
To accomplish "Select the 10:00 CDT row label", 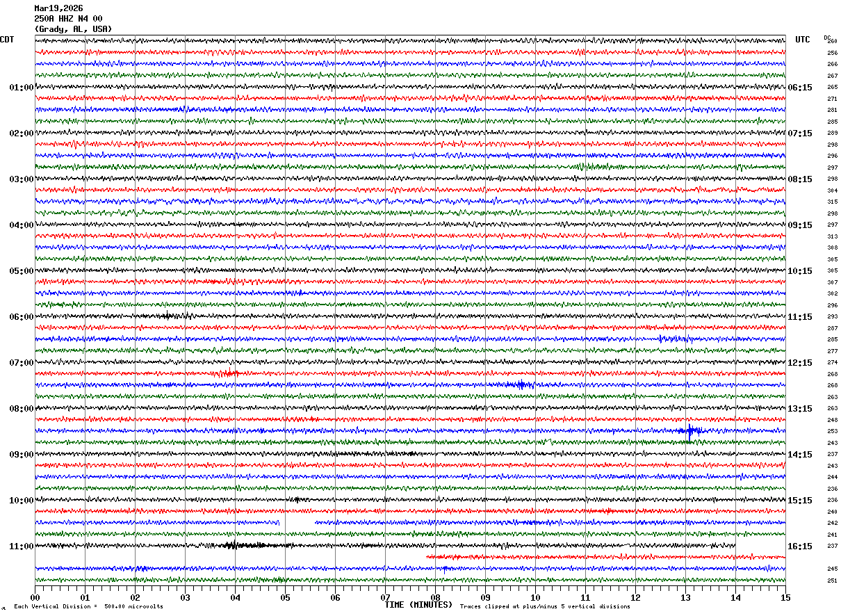I will coord(22,501).
